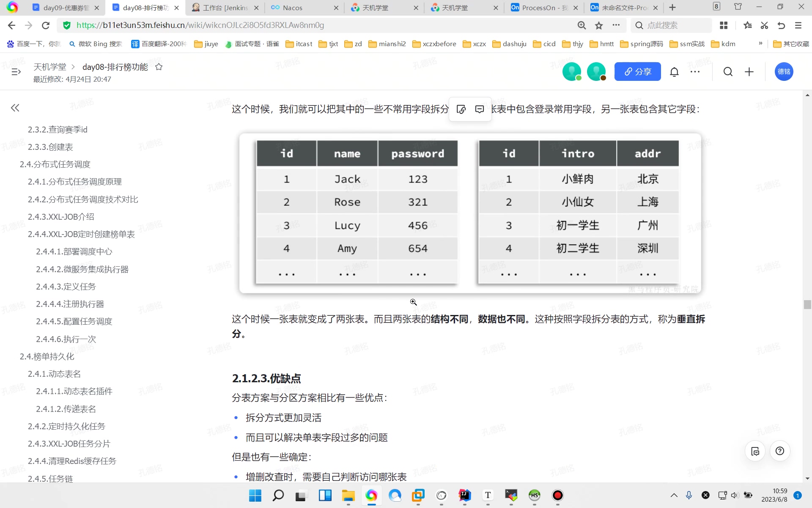This screenshot has width=812, height=508.
Task: Open the spring源码 bookmark folder
Action: click(x=641, y=44)
